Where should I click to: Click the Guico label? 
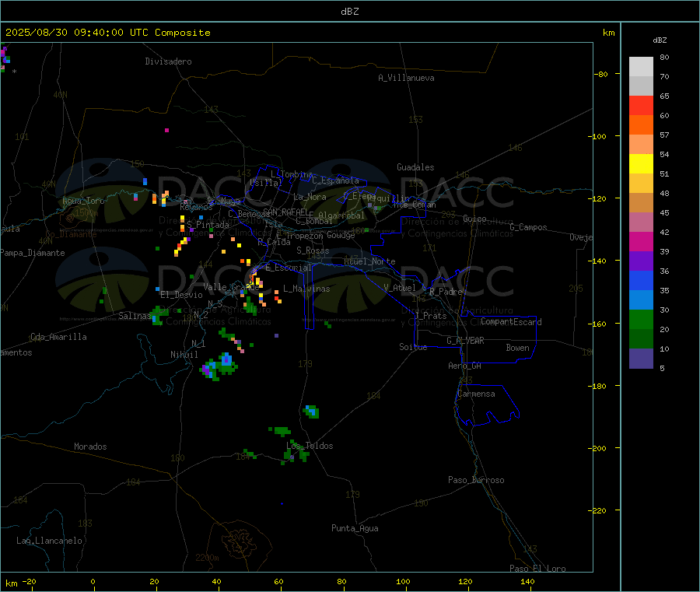coord(474,219)
